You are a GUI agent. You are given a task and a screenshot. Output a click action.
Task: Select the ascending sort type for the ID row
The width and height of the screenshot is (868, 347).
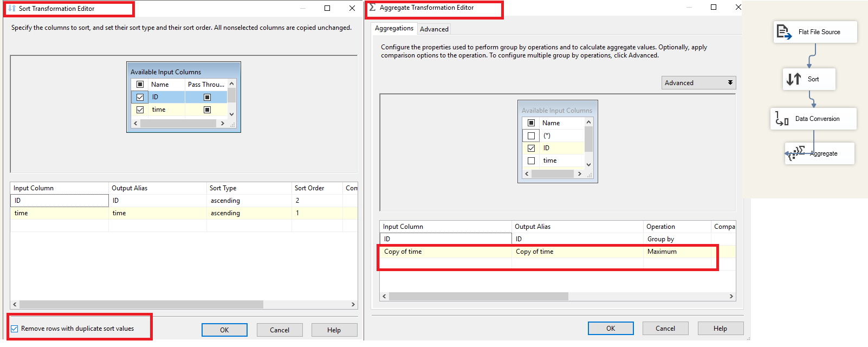coord(249,201)
